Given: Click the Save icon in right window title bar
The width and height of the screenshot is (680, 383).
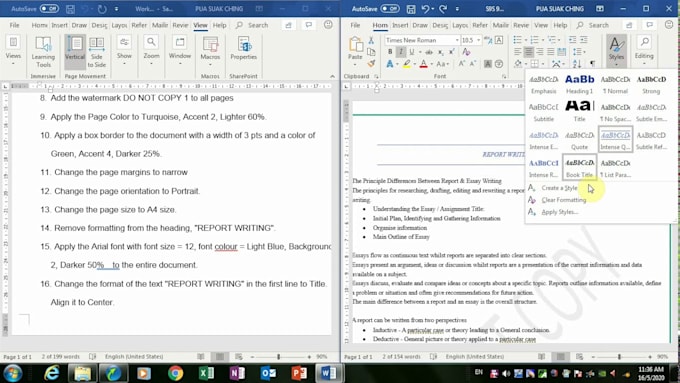Looking at the screenshot, I should pyautogui.click(x=410, y=9).
